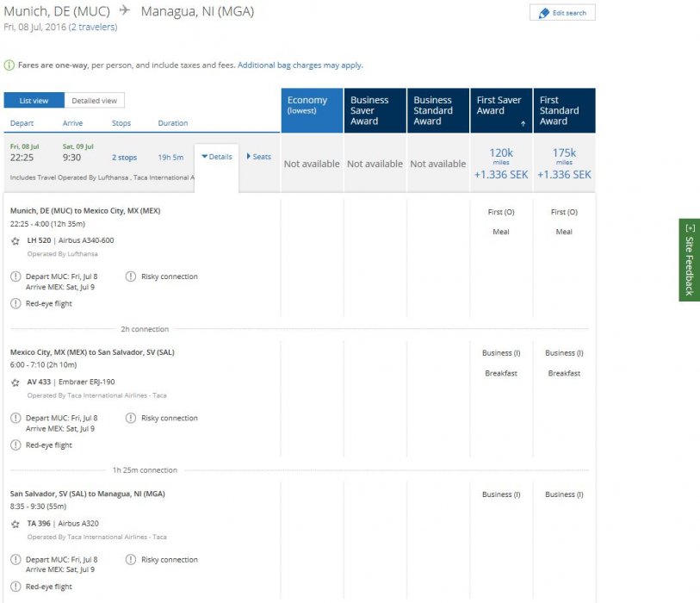Screen dimensions: 700x603
Task: Sort by First Saver Award column
Action: click(x=501, y=110)
